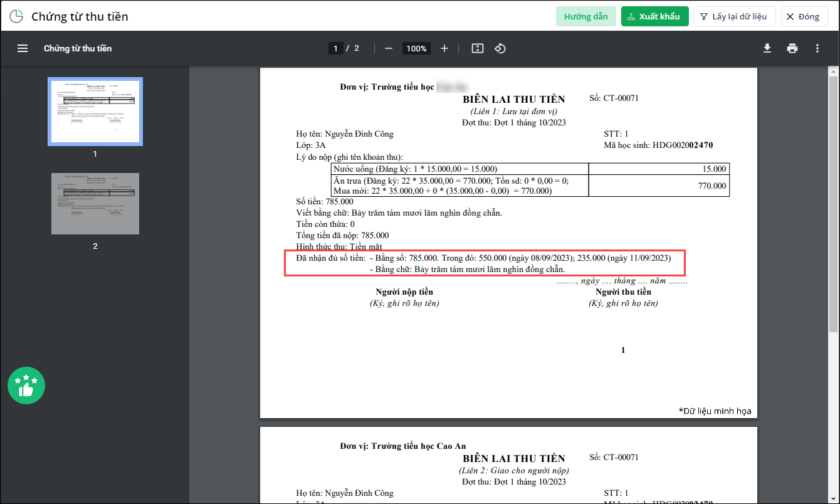Click the BIÊN LAI THU TIỀN heading
840x504 pixels.
[x=514, y=99]
